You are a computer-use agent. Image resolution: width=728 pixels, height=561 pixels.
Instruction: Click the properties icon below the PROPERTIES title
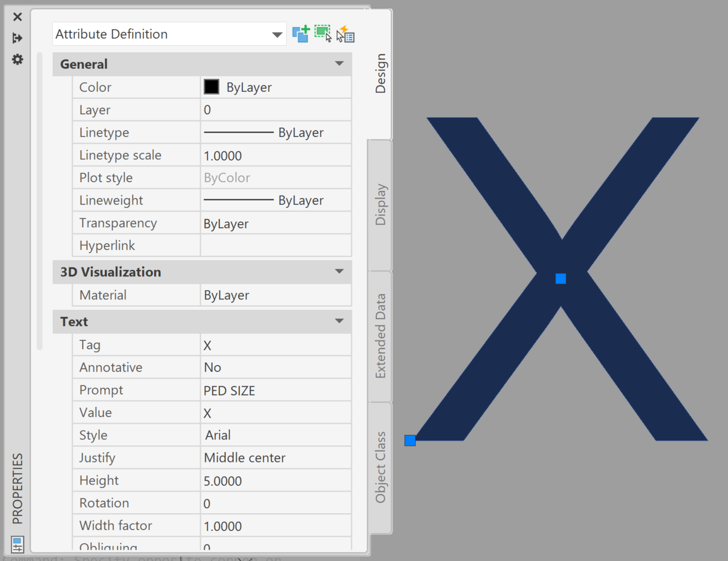[18, 544]
